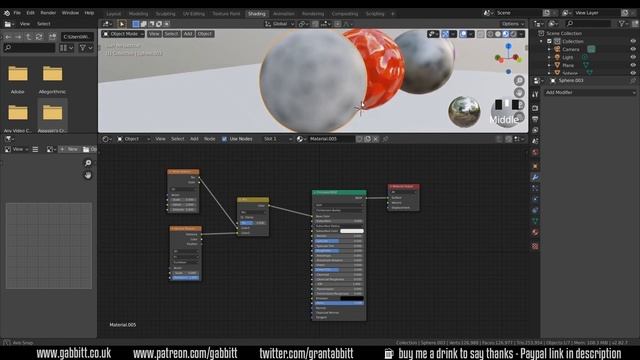Open the Slot 1 material slot dropdown
Screen dimensions: 640x360
277,139
